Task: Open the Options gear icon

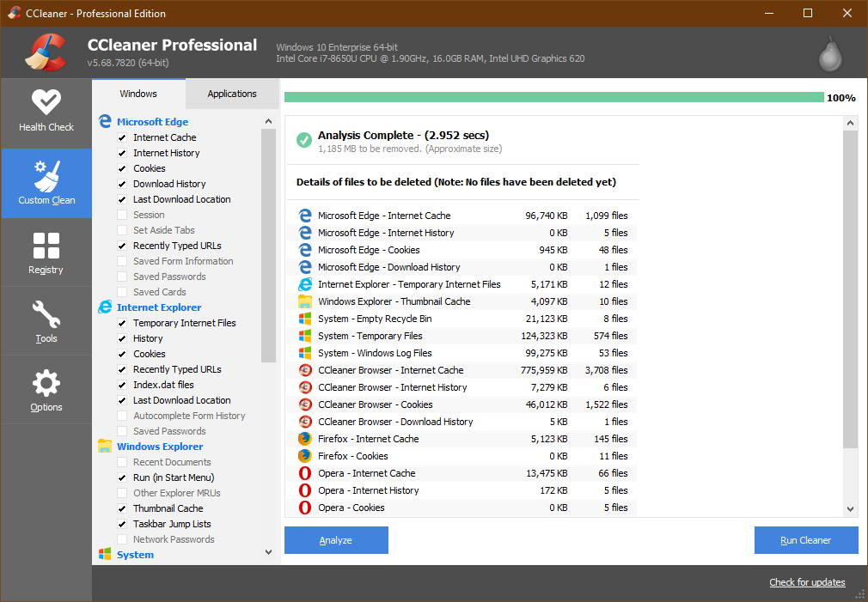Action: (x=46, y=383)
